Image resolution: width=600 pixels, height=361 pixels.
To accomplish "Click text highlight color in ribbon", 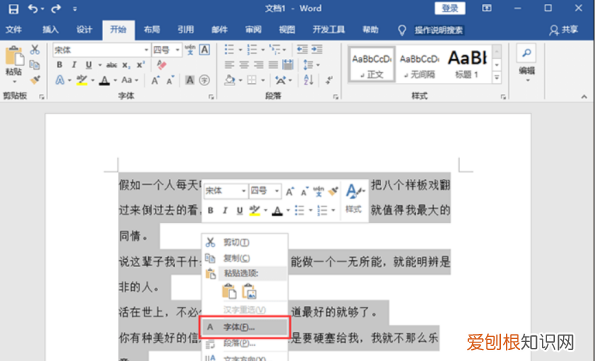I will click(82, 80).
